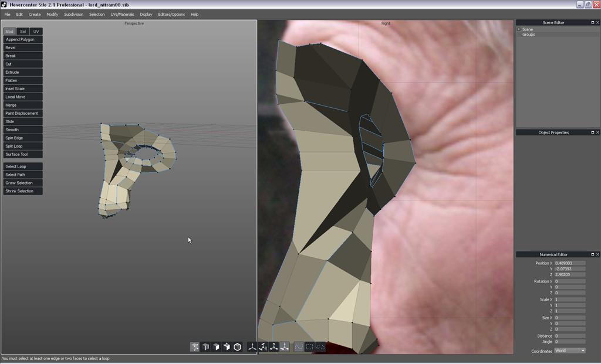Click the Select Loop button

point(23,166)
